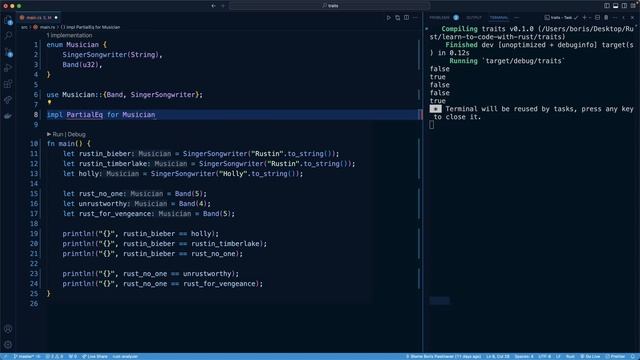Image resolution: width=640 pixels, height=360 pixels.
Task: Click the let unrustworthy line
Action: (x=137, y=204)
